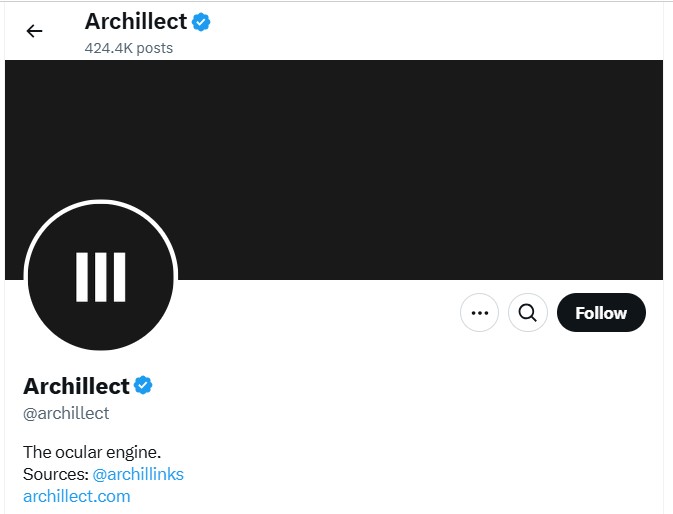This screenshot has width=673, height=514.
Task: Click the bio text 'The ocular engine.'
Action: click(92, 452)
